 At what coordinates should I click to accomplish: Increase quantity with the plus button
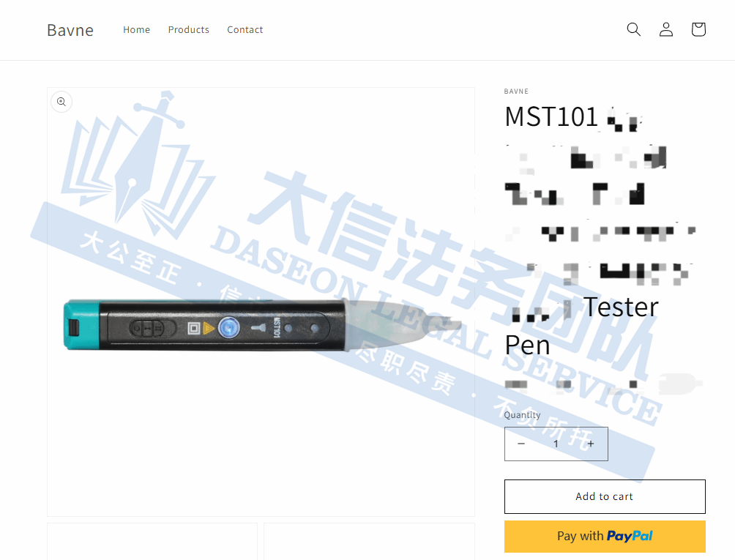[x=591, y=444]
